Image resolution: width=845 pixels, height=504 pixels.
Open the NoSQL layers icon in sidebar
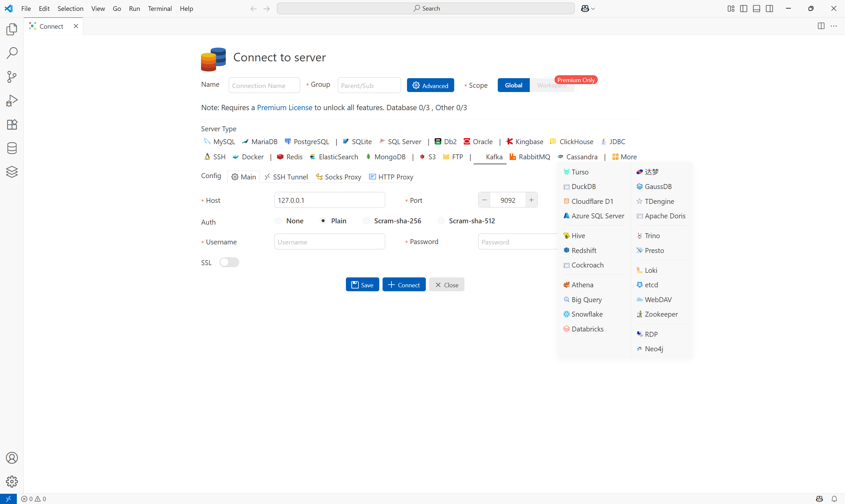(12, 172)
